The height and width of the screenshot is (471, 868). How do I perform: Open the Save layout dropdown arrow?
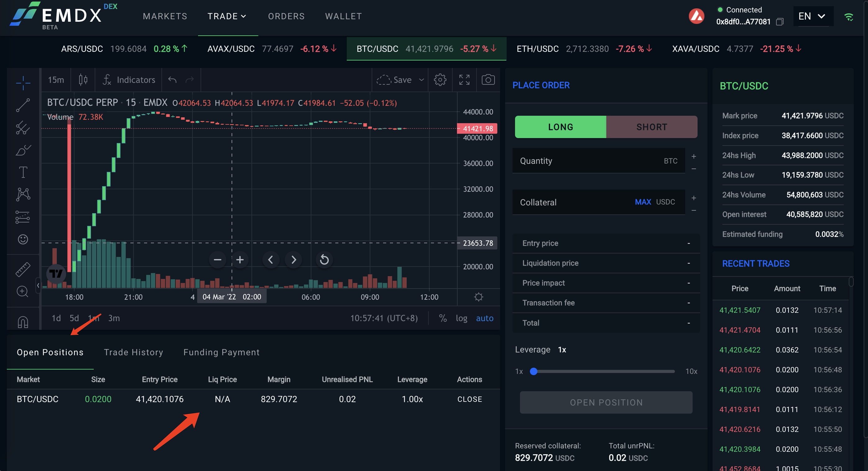pos(421,80)
